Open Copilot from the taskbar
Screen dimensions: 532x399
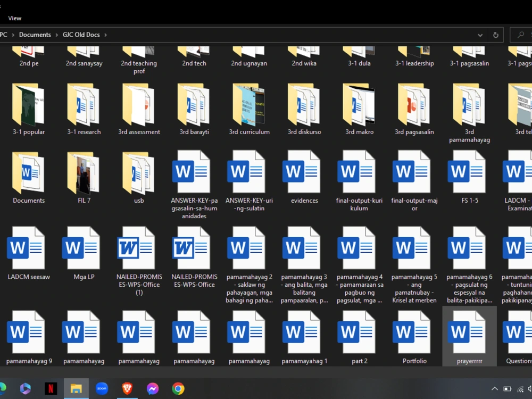coord(26,388)
